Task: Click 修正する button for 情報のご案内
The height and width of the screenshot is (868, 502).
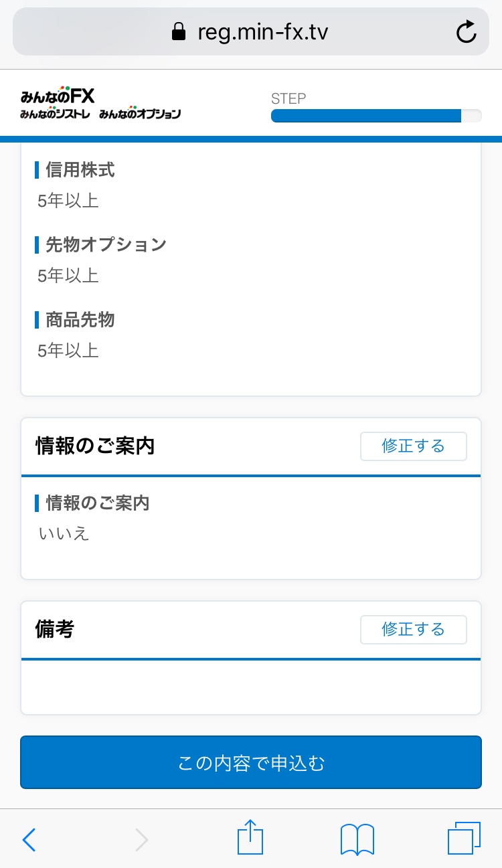Action: point(413,446)
